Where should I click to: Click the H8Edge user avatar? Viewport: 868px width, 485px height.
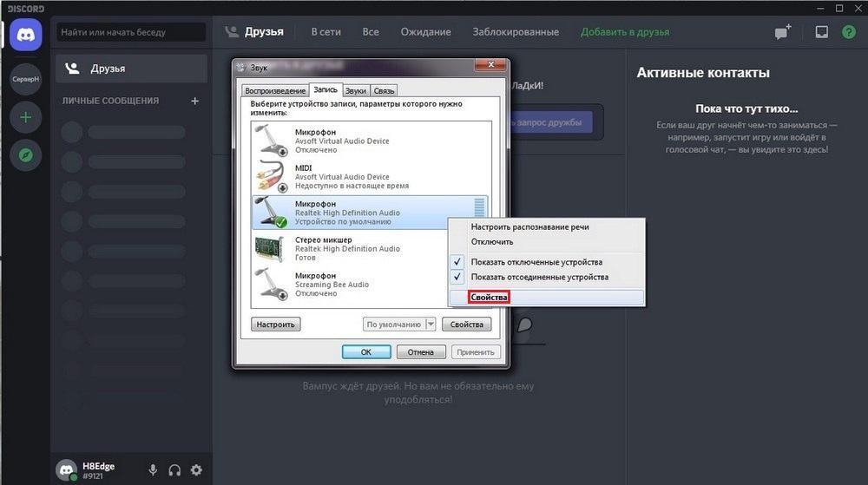click(x=67, y=470)
